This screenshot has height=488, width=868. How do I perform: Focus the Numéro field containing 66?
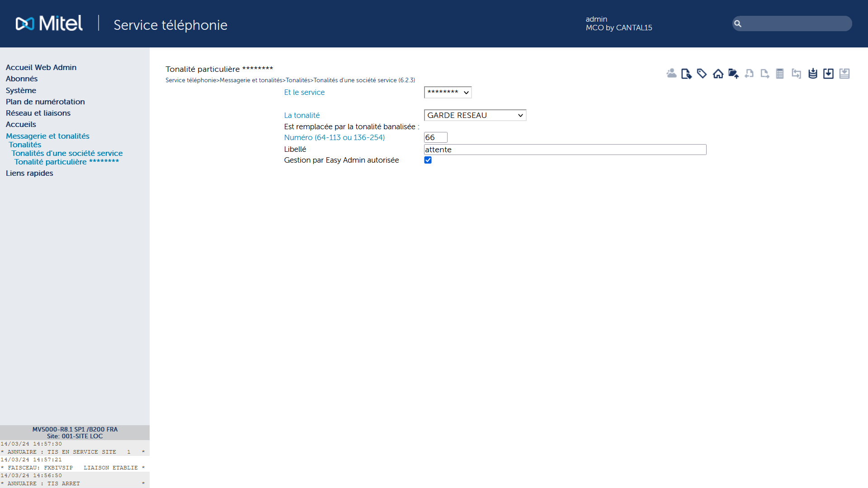[x=436, y=137]
